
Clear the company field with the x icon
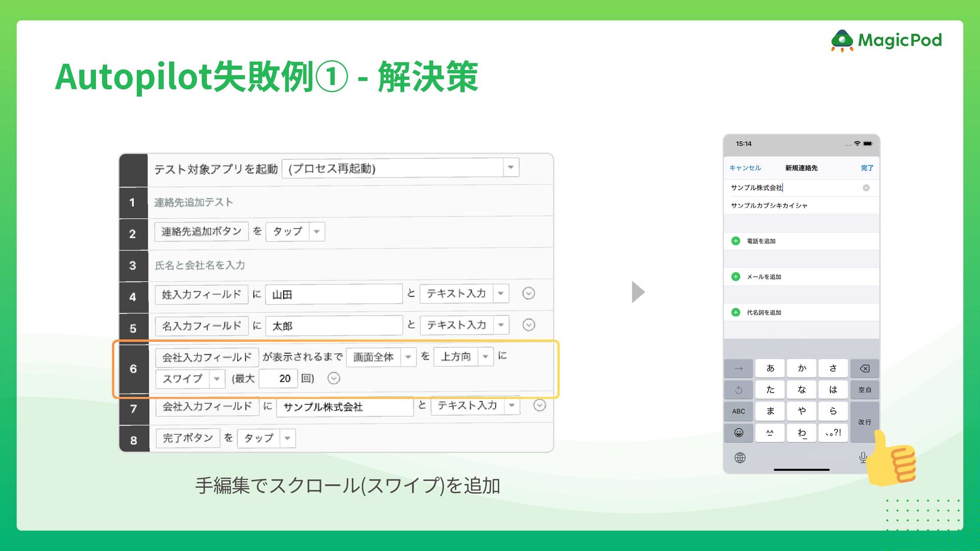[866, 188]
